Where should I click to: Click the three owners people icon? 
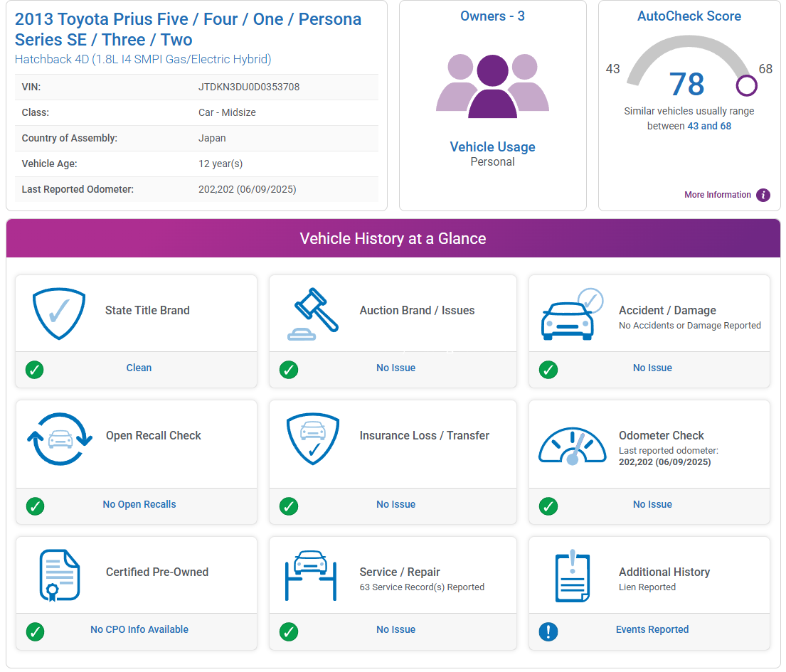click(492, 86)
